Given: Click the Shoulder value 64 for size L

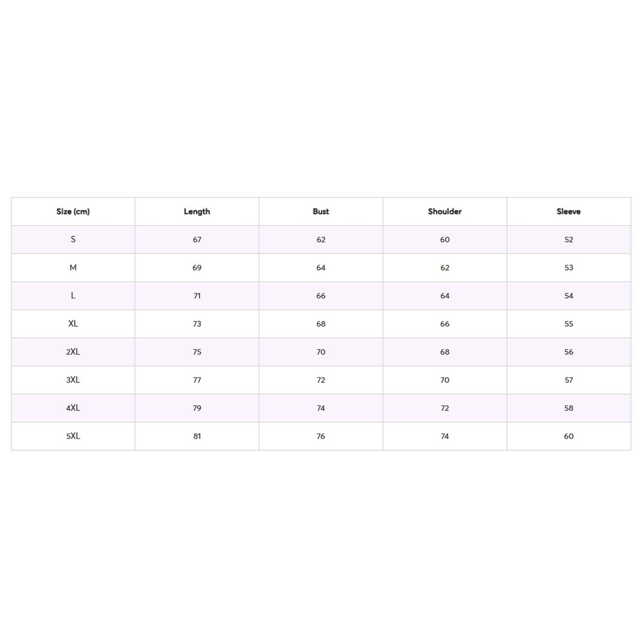Looking at the screenshot, I should pos(445,296).
